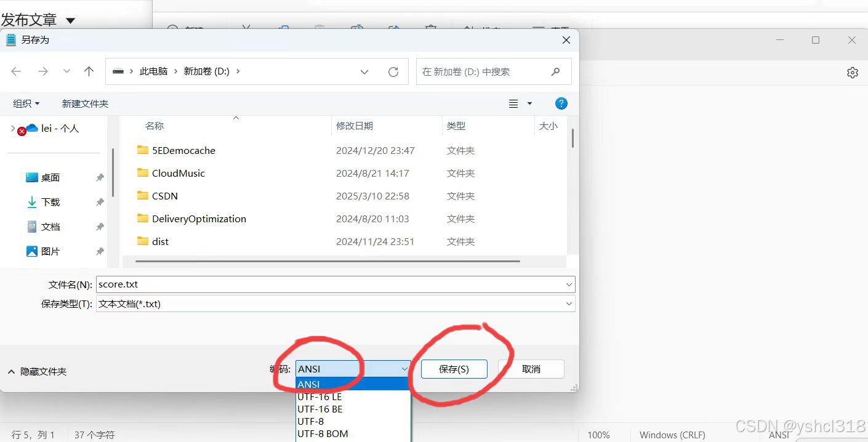Viewport: 868px width, 442px height.
Task: Open the 保存类型 file type dropdown
Action: click(569, 303)
